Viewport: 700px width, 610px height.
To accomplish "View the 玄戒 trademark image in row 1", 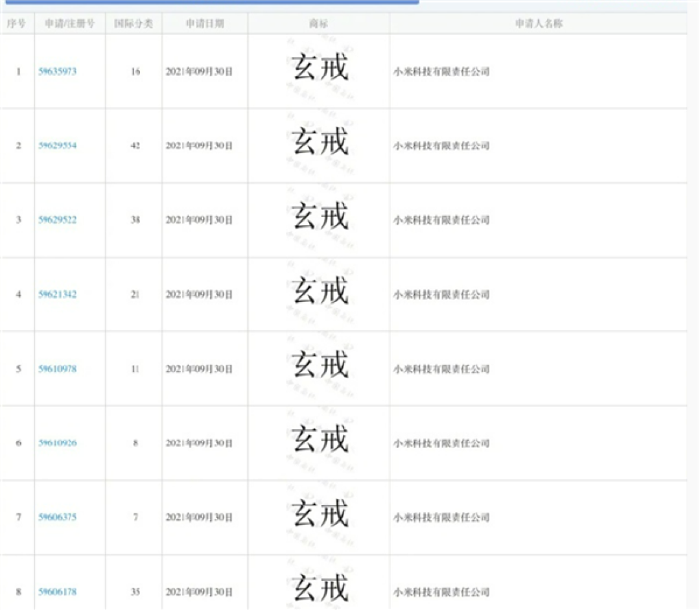I will coord(320,67).
